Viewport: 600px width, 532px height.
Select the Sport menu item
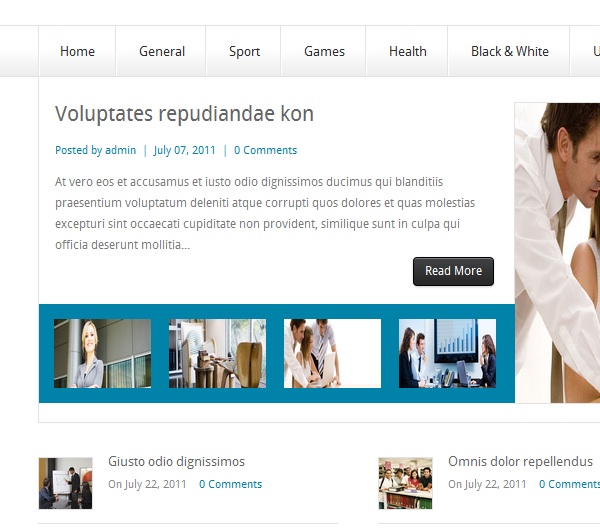click(244, 51)
